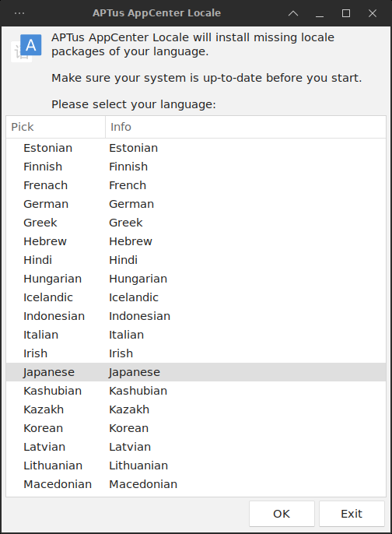392x534 pixels.
Task: Click French in the Info column
Action: coord(128,185)
